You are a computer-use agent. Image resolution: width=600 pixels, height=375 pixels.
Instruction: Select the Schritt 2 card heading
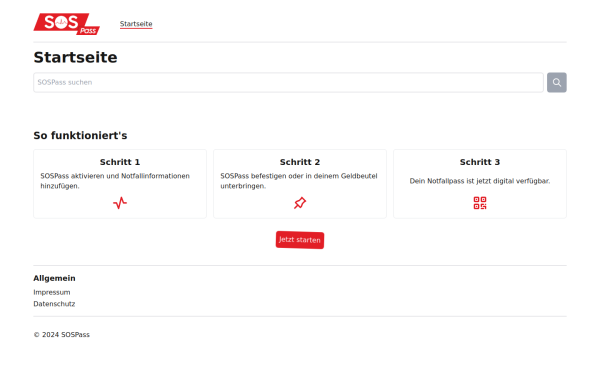click(300, 162)
